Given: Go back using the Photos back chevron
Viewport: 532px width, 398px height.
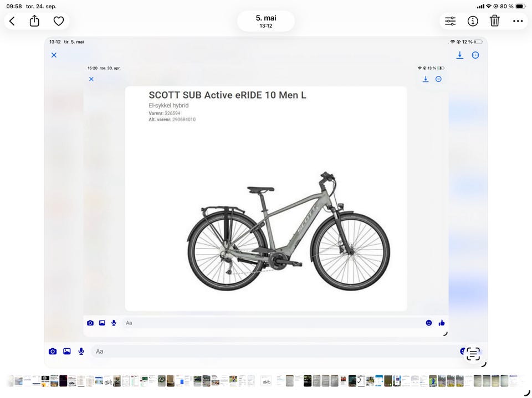Looking at the screenshot, I should point(12,22).
